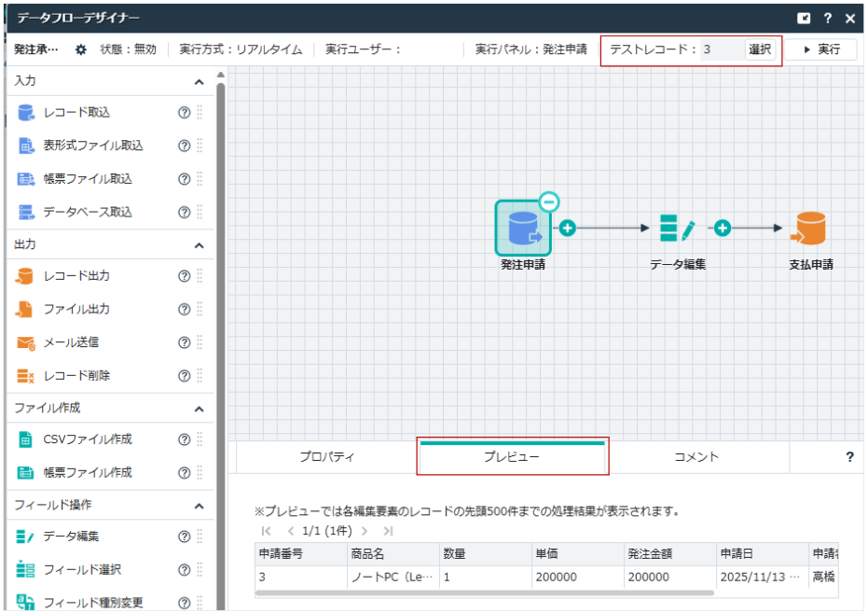The height and width of the screenshot is (613, 868).
Task: Collapse the ファイル作成 section
Action: (x=199, y=409)
